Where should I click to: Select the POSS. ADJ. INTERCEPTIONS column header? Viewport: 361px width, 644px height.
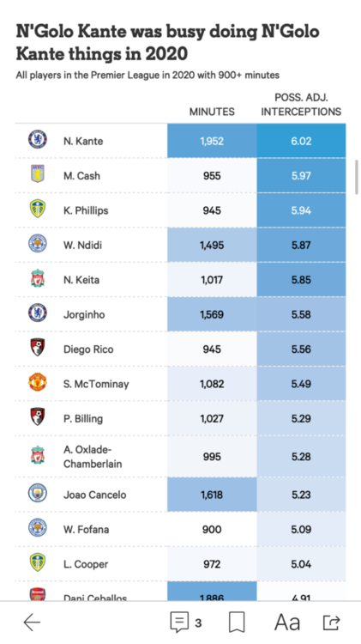[301, 105]
